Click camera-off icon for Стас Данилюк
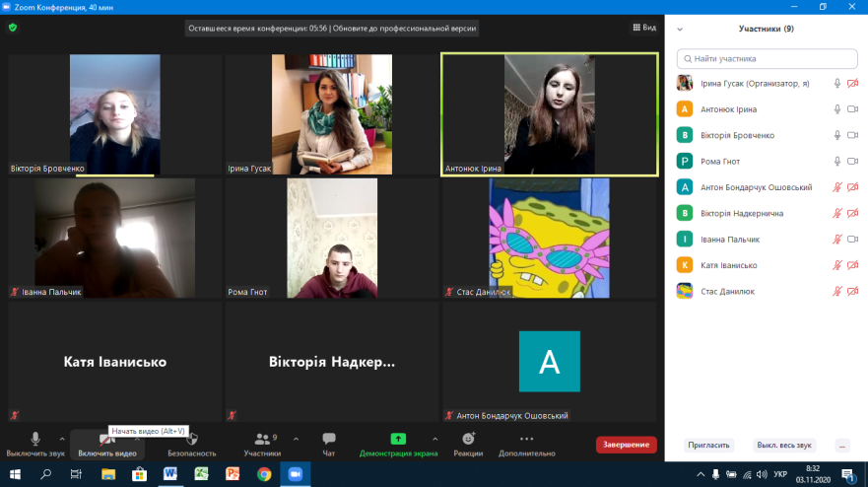This screenshot has height=487, width=868. tap(852, 291)
